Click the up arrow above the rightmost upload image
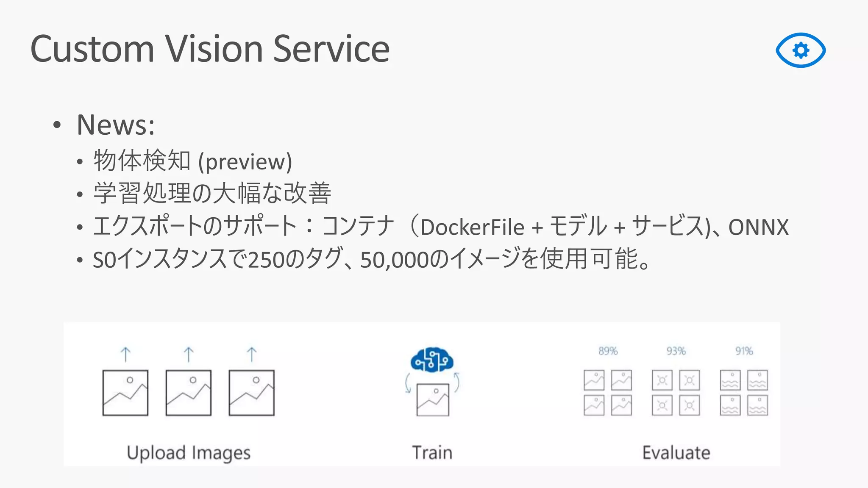Screen dimensions: 868x488 coord(252,354)
